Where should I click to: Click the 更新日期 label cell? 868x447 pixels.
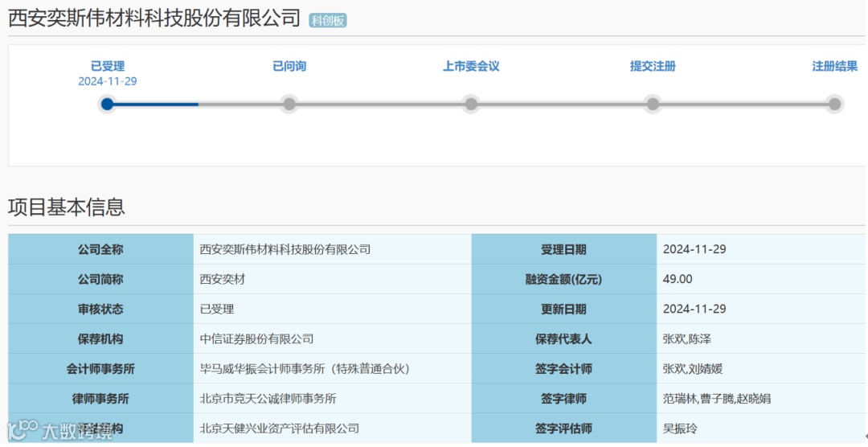(563, 309)
